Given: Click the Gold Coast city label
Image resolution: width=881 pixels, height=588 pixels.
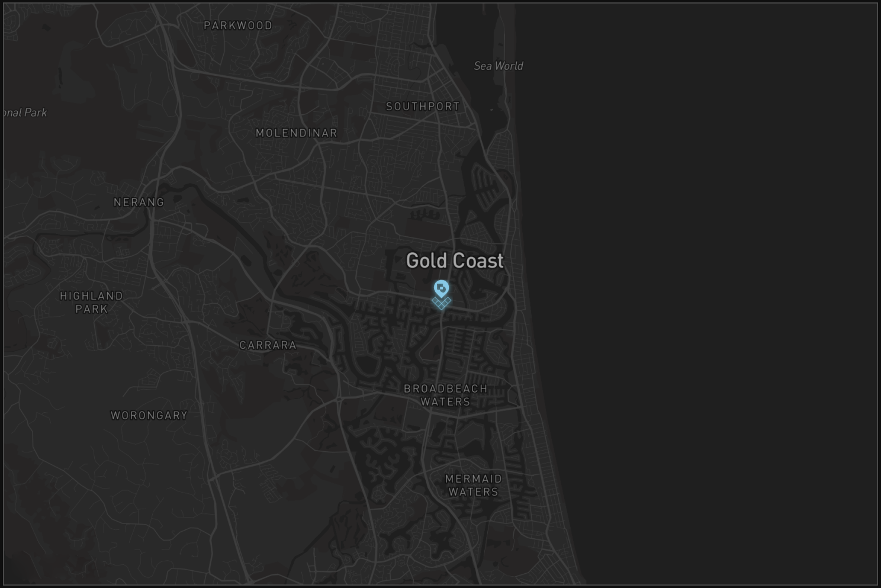Looking at the screenshot, I should tap(455, 261).
